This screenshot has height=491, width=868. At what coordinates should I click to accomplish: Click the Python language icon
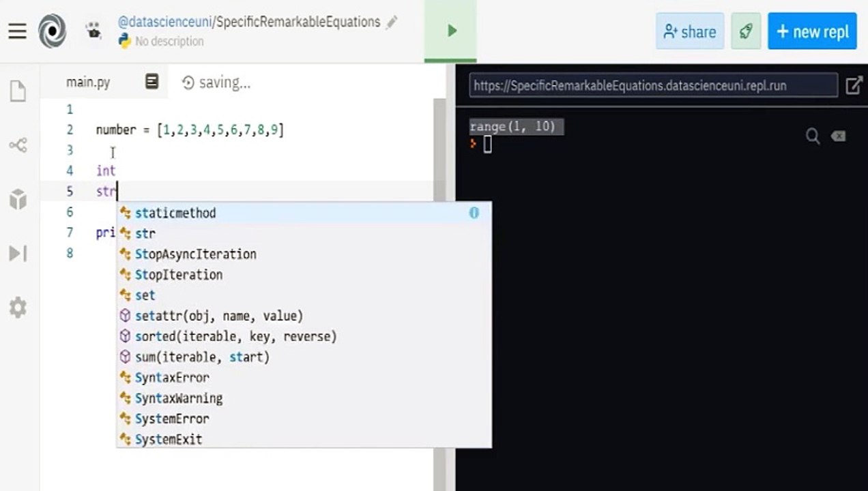point(124,41)
